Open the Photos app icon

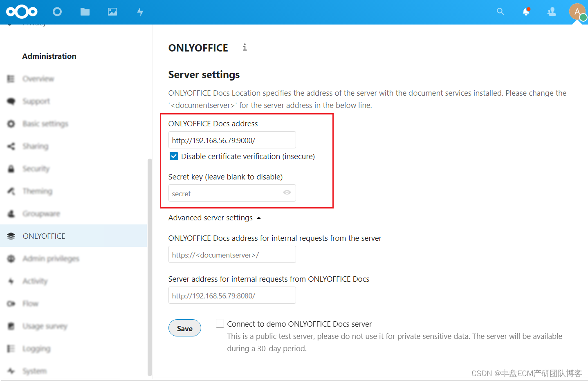pos(112,11)
